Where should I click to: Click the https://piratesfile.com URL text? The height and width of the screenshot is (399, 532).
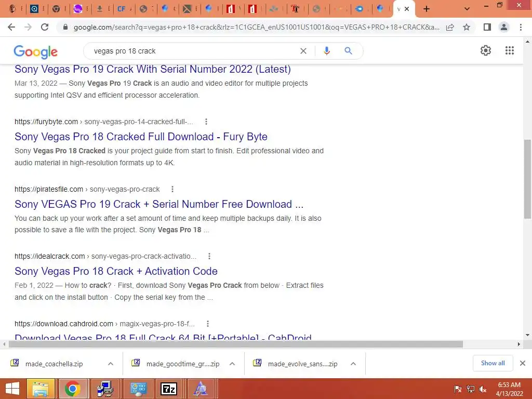point(49,189)
